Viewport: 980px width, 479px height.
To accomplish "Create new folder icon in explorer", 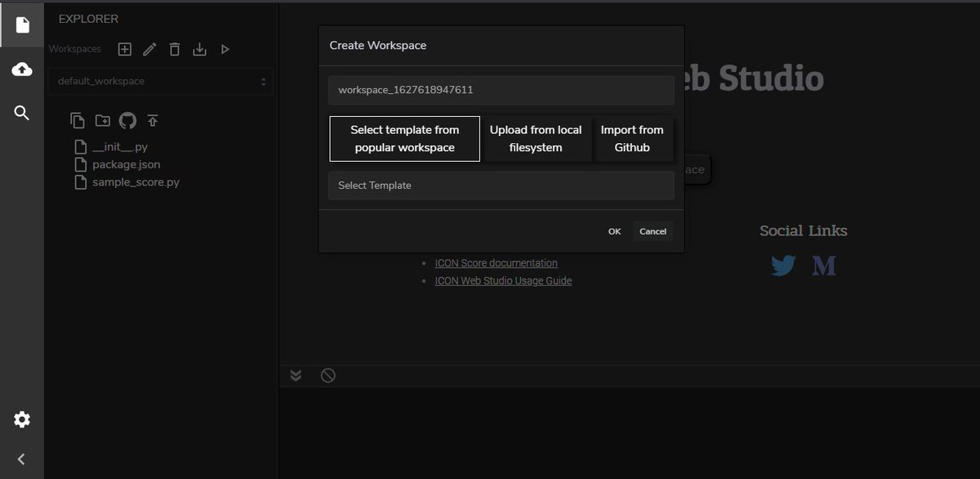I will pyautogui.click(x=102, y=121).
